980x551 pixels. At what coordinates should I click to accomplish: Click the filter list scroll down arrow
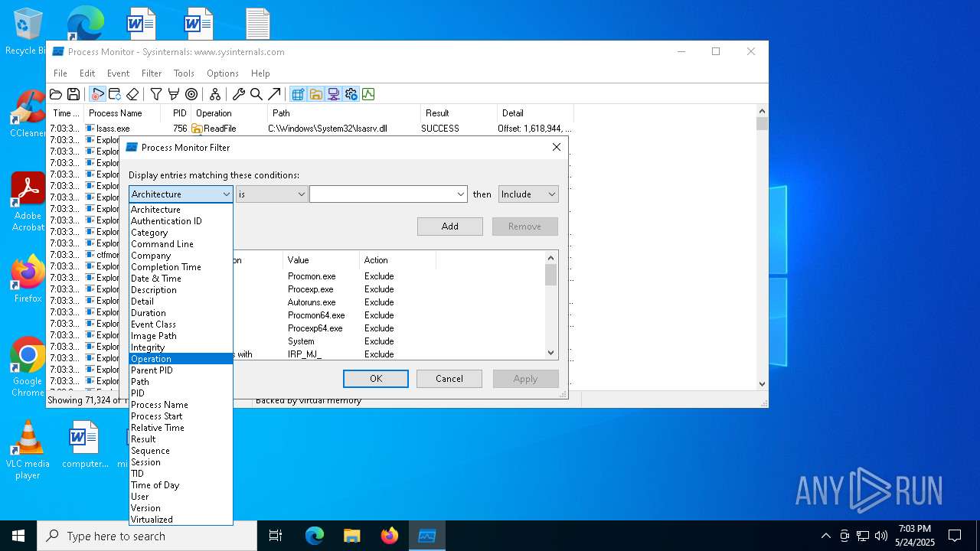click(550, 353)
